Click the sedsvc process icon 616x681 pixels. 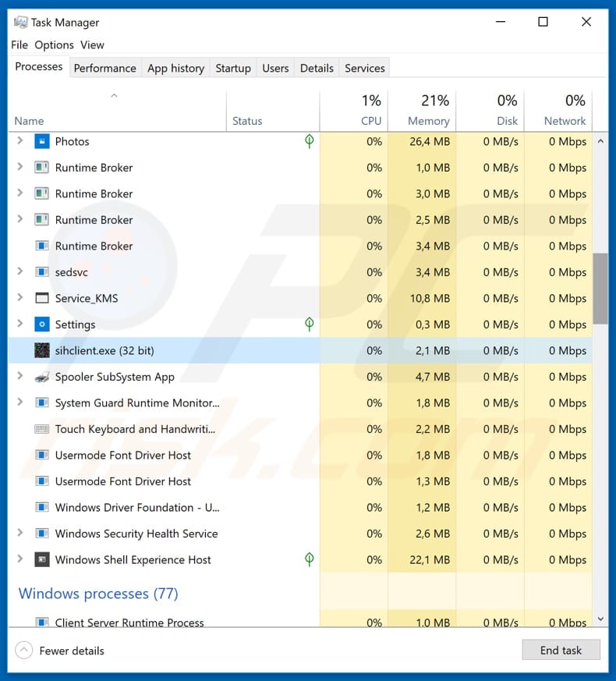(41, 272)
